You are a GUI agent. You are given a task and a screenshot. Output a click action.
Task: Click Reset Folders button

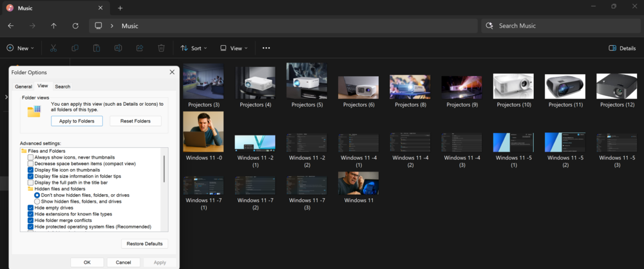coord(135,121)
